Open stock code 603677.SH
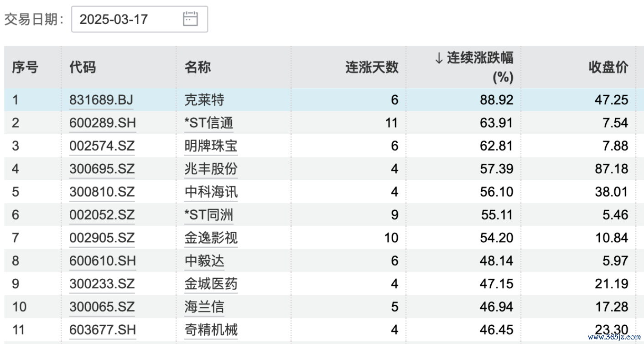Image resolution: width=644 pixels, height=344 pixels. pyautogui.click(x=103, y=329)
